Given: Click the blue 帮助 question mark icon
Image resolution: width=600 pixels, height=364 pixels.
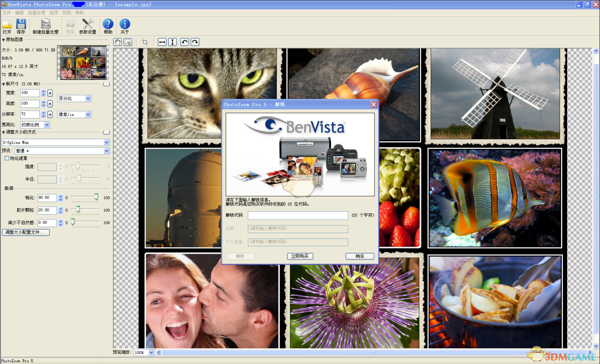Looking at the screenshot, I should coord(108,24).
